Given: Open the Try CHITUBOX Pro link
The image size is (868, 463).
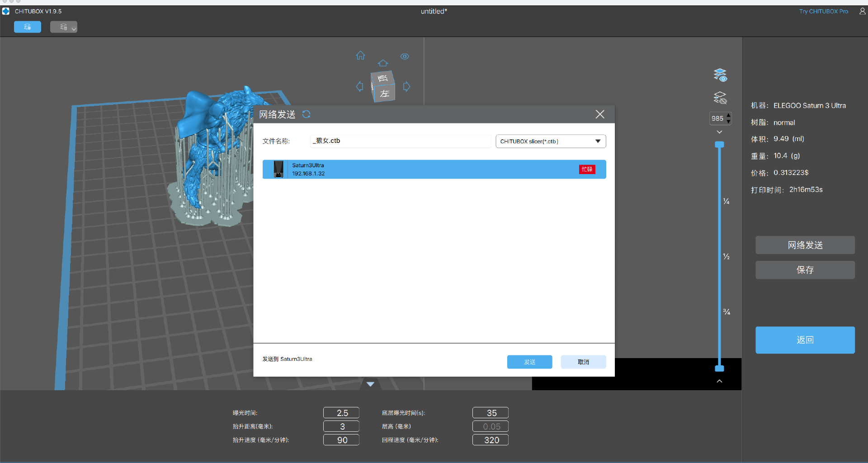Looking at the screenshot, I should point(823,11).
